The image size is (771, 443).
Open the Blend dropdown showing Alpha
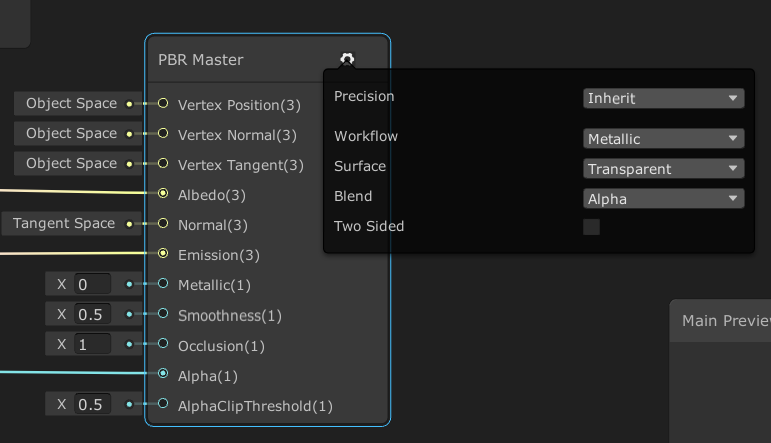[x=663, y=198]
